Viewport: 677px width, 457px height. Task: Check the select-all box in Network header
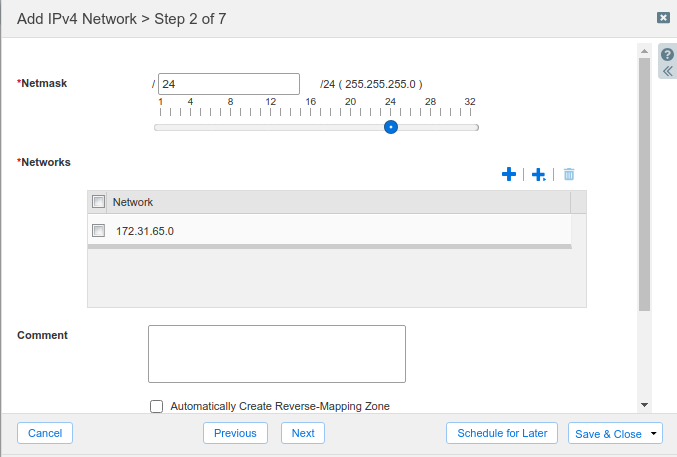tap(99, 202)
